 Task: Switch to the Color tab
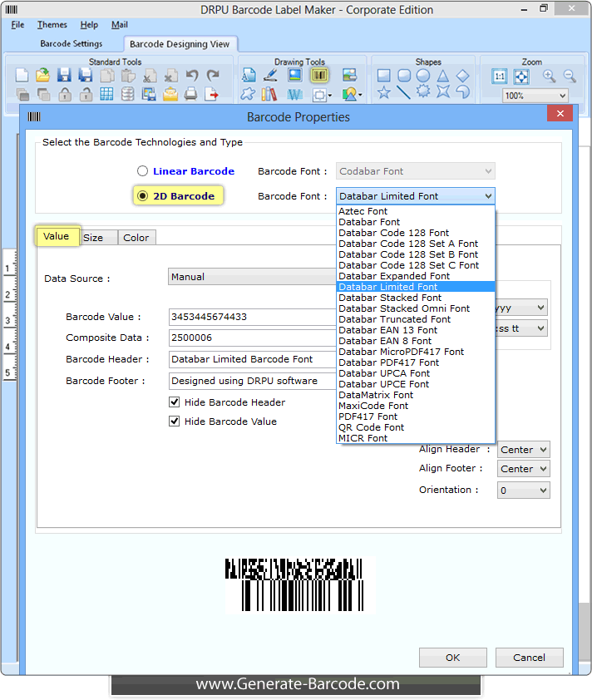(136, 238)
